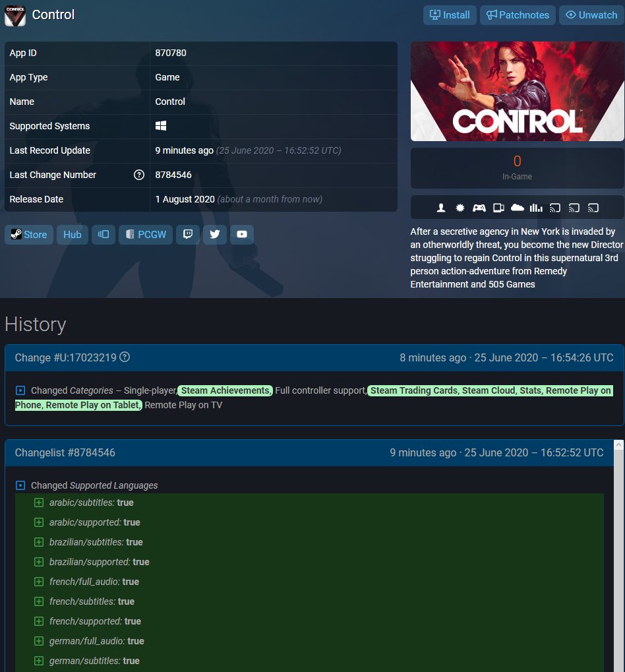Open the Steam Store page link
This screenshot has width=625, height=672.
(29, 234)
